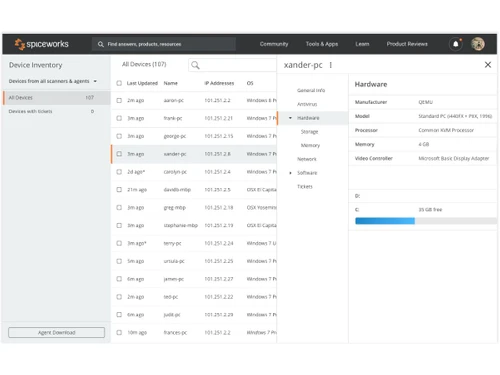Viewport: 500px width, 375px height.
Task: Open the Network section
Action: click(x=307, y=159)
